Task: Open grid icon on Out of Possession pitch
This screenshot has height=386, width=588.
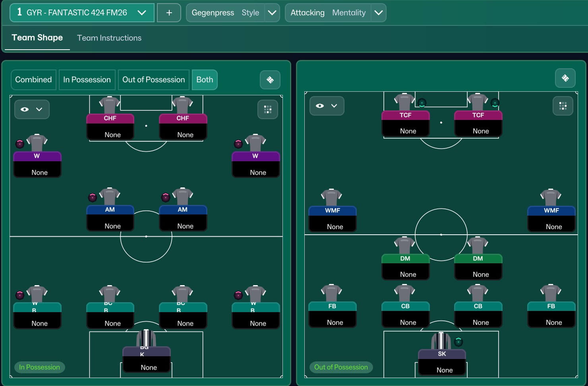Action: [563, 106]
